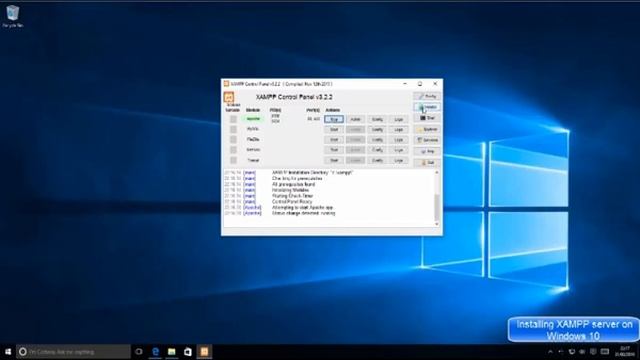Open Config for the Apache module
This screenshot has width=640, height=360.
[377, 119]
